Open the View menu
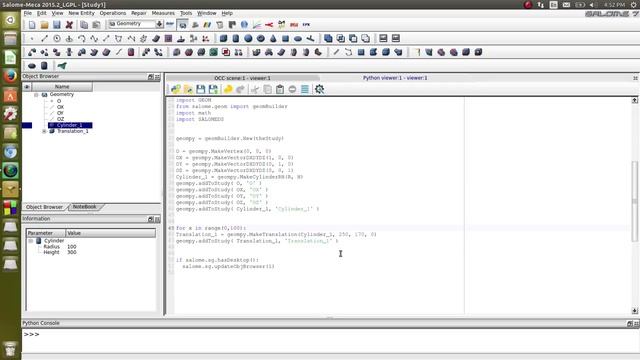Screen dimensions: 640x360 [x=58, y=13]
